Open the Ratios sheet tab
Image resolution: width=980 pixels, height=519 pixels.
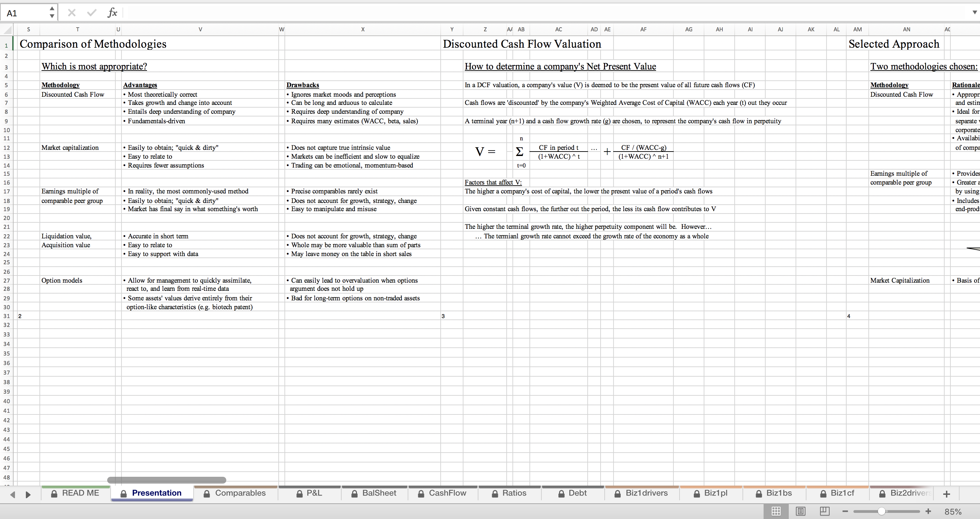(509, 493)
